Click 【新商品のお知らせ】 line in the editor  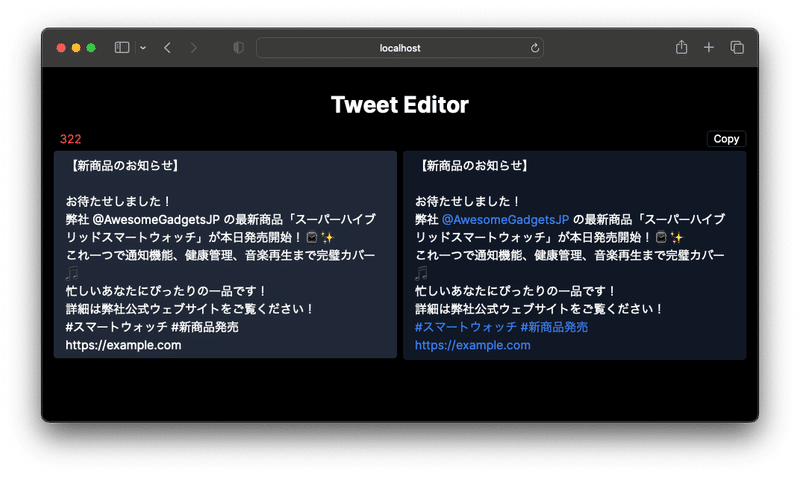click(x=124, y=165)
